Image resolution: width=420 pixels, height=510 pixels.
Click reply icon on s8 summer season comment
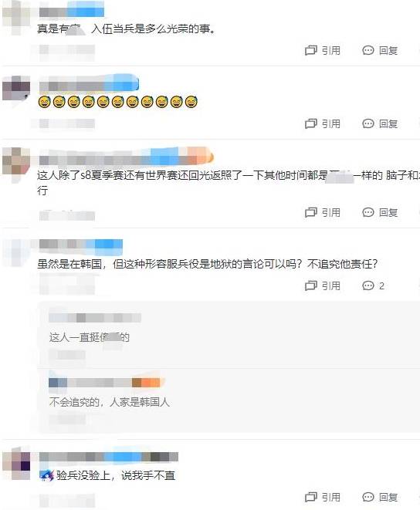pos(368,212)
